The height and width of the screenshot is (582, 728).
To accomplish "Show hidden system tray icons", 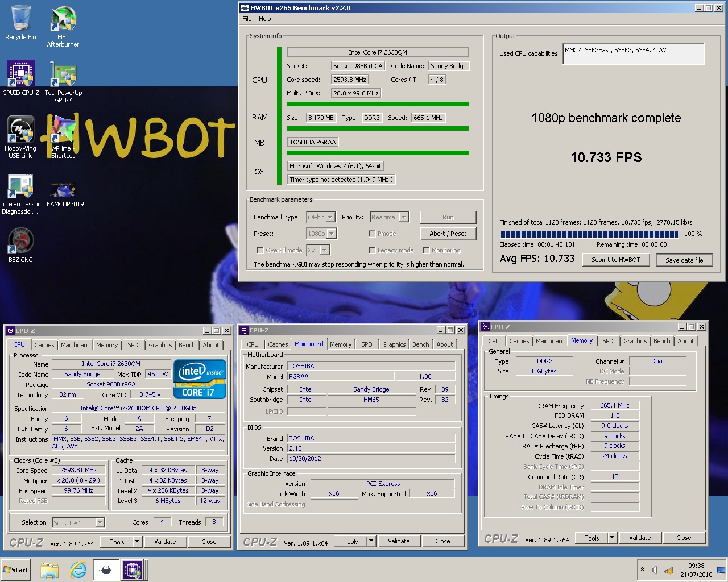I will pos(642,569).
